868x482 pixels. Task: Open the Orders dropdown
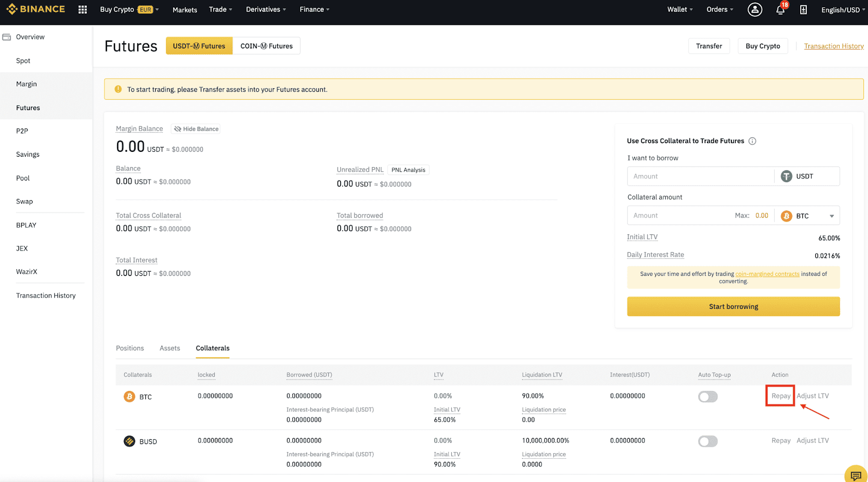coord(719,10)
